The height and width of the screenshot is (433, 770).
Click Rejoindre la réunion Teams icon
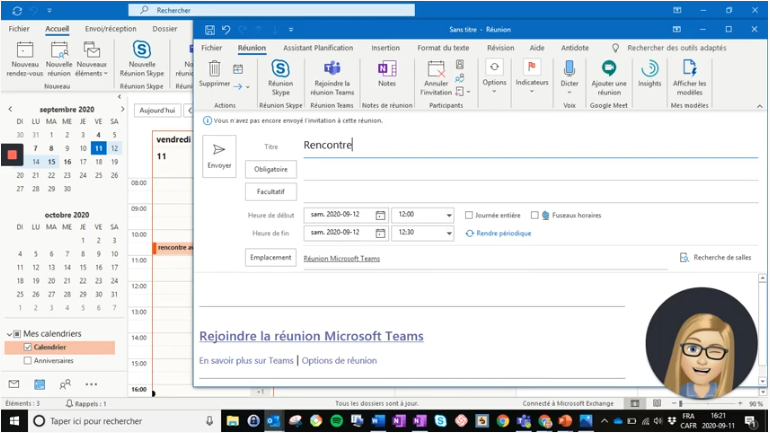(x=331, y=69)
